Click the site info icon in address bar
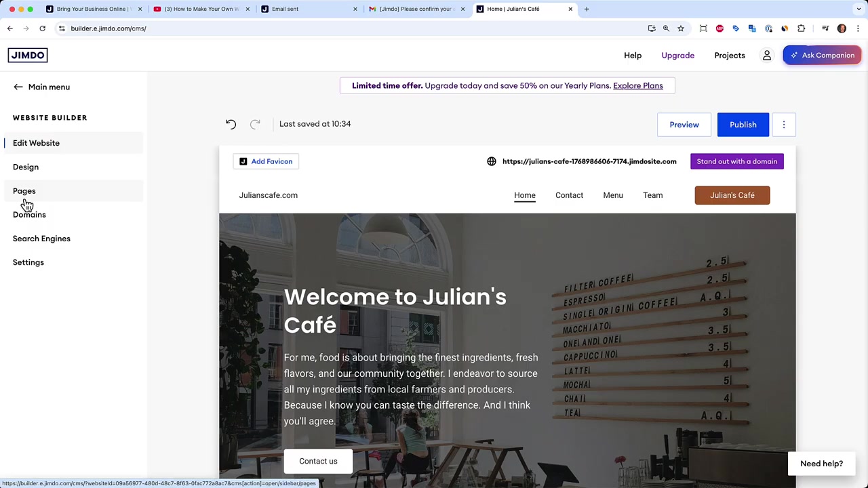868x488 pixels. 62,28
